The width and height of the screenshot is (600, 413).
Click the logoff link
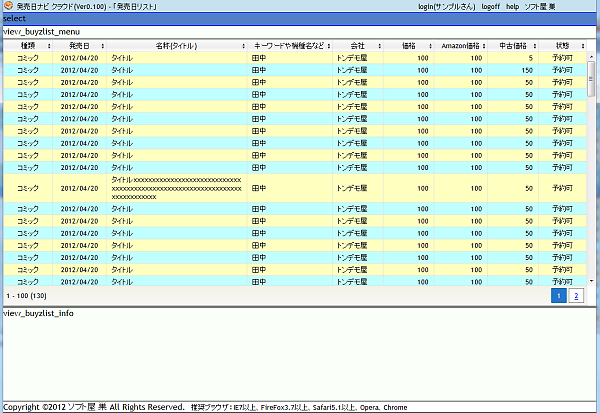click(491, 7)
